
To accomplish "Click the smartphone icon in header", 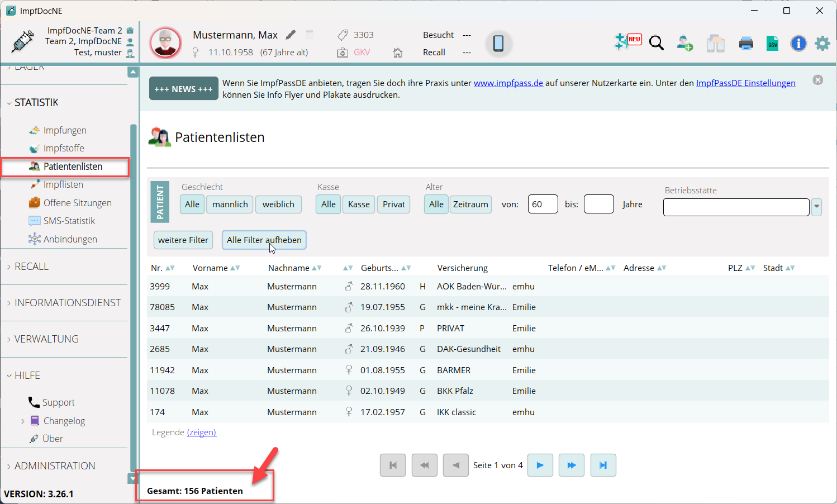I will [498, 43].
